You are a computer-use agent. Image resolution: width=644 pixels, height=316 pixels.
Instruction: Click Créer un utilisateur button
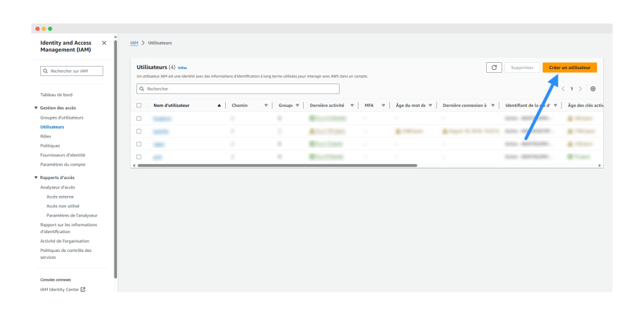[x=570, y=68]
